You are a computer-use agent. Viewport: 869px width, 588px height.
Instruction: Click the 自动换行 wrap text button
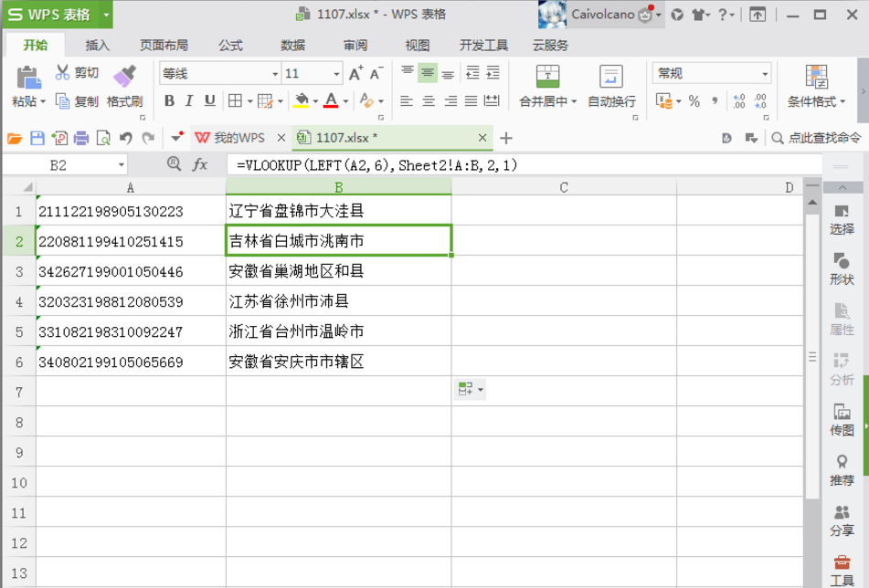tap(611, 87)
